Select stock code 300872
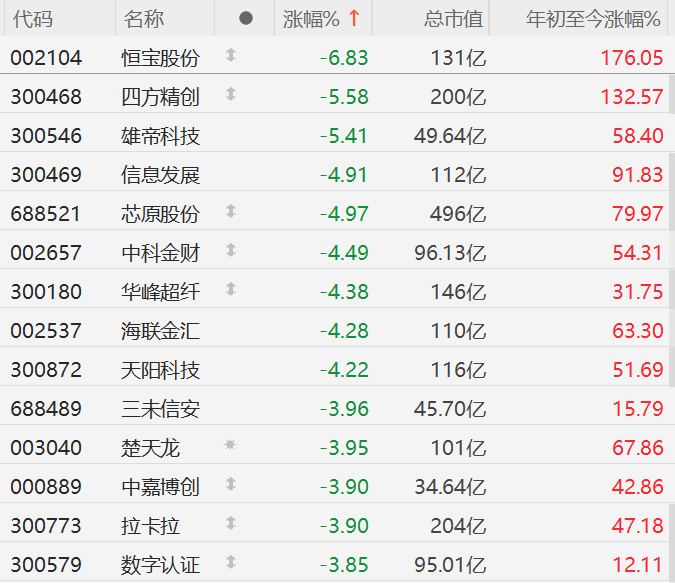The image size is (675, 583). point(46,370)
